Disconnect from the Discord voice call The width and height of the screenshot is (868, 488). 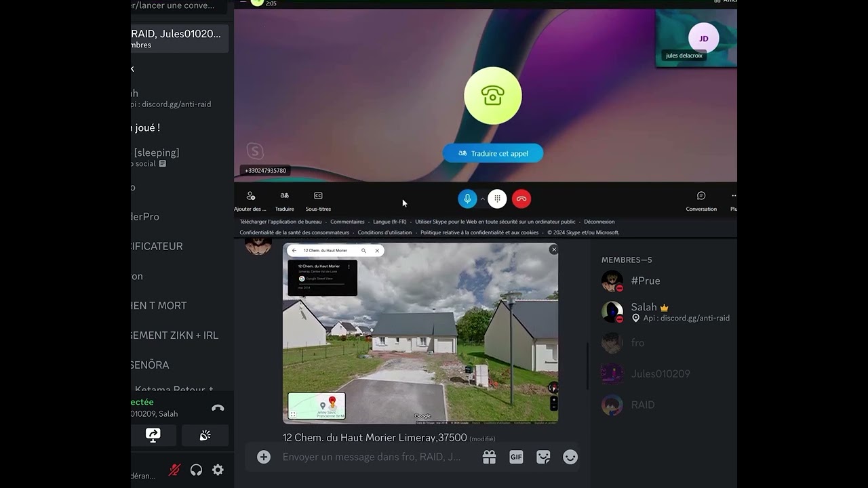(218, 408)
